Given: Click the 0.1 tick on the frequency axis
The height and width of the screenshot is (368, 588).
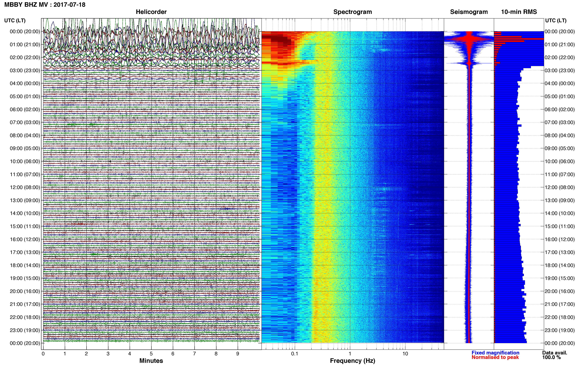Looking at the screenshot, I should click(295, 354).
